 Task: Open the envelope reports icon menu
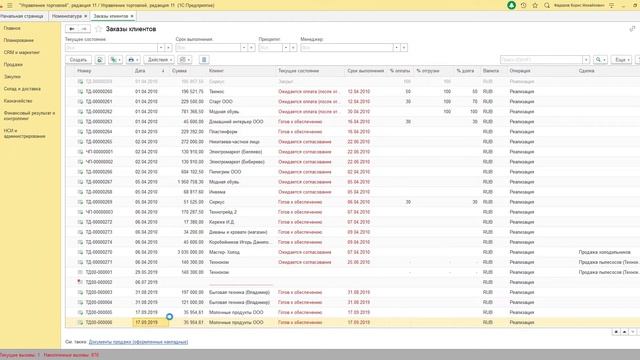tap(185, 60)
